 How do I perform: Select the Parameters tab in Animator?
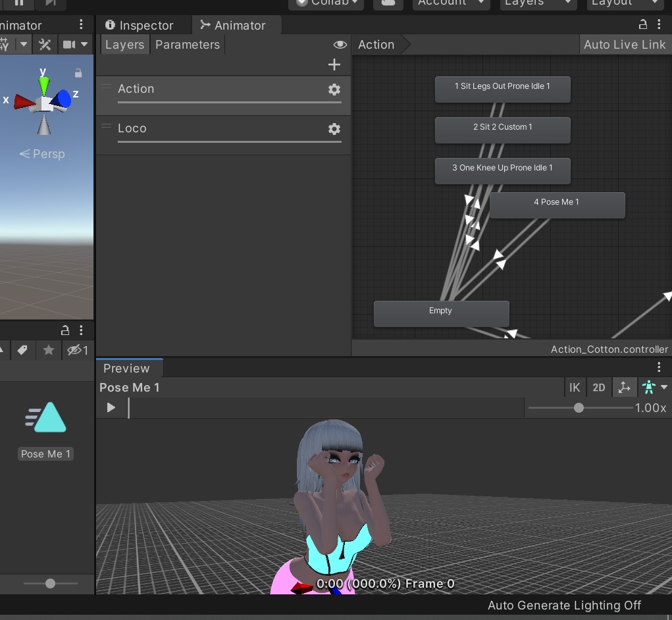click(x=188, y=45)
